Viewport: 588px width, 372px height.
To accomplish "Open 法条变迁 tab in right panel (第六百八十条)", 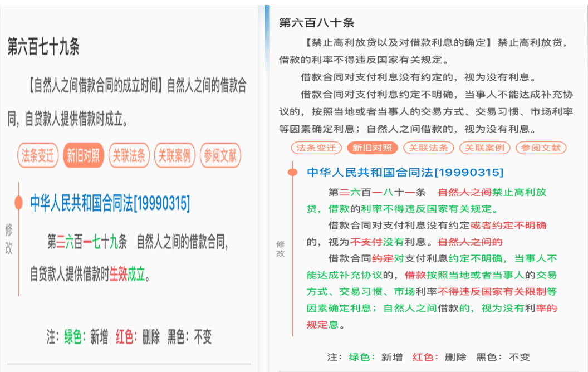I will (x=316, y=148).
